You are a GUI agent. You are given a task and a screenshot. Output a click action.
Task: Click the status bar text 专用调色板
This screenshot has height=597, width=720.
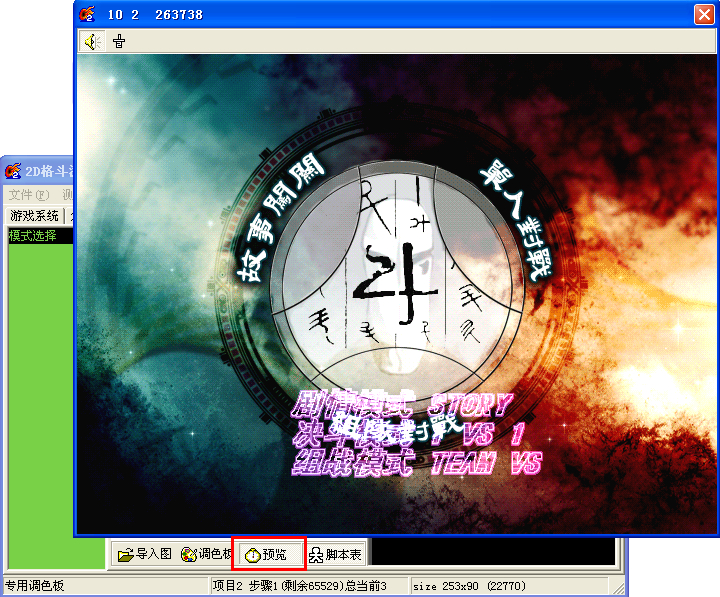[34, 586]
